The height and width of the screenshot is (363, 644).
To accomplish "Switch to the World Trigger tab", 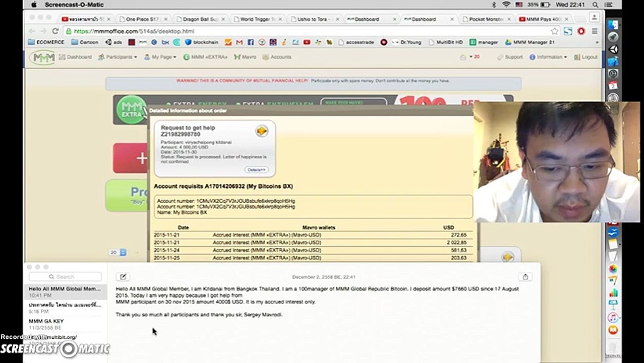I will [257, 19].
